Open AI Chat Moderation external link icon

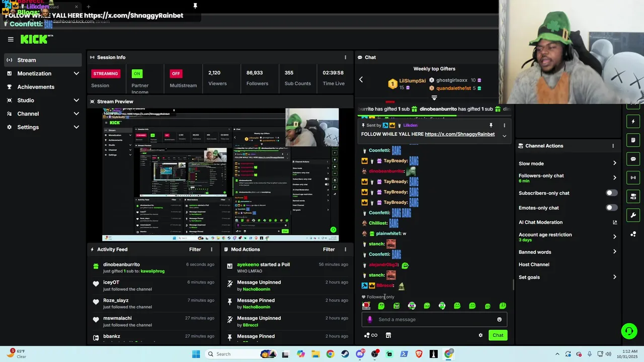pos(615,222)
